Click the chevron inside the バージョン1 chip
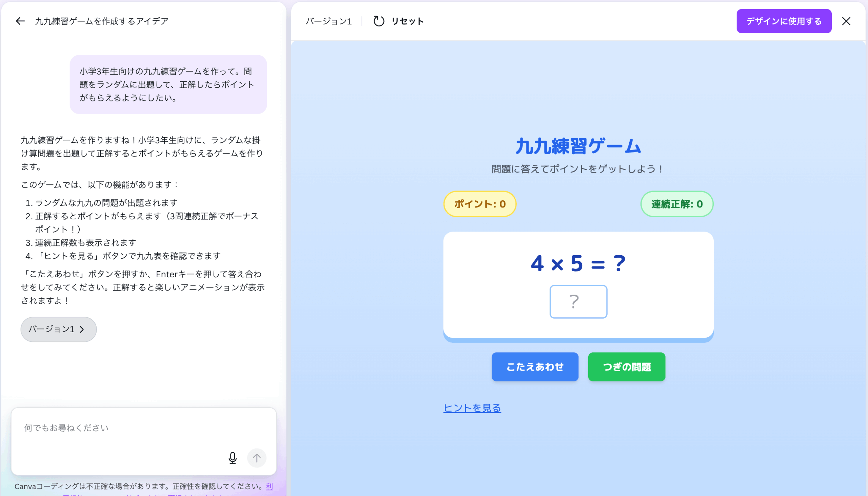 coord(82,330)
